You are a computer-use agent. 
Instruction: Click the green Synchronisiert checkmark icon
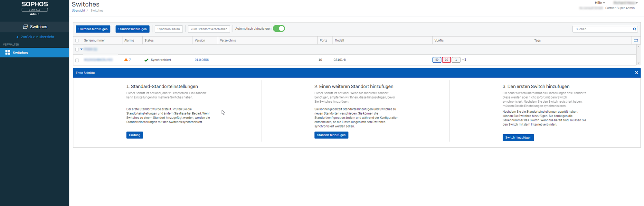click(146, 60)
